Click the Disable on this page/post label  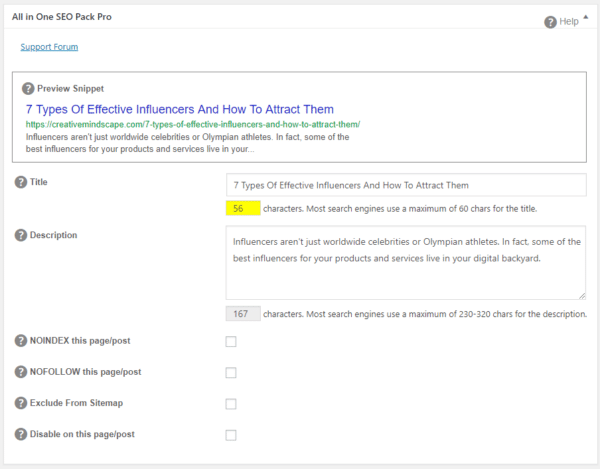click(82, 434)
